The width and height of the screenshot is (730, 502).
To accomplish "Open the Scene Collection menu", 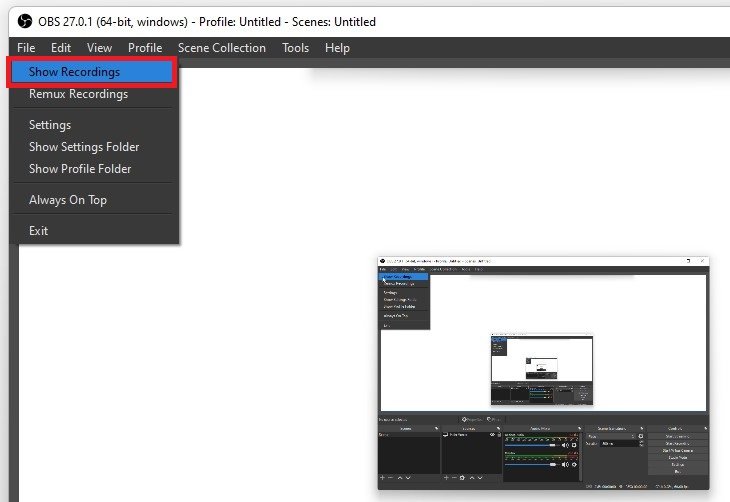I will click(x=222, y=48).
